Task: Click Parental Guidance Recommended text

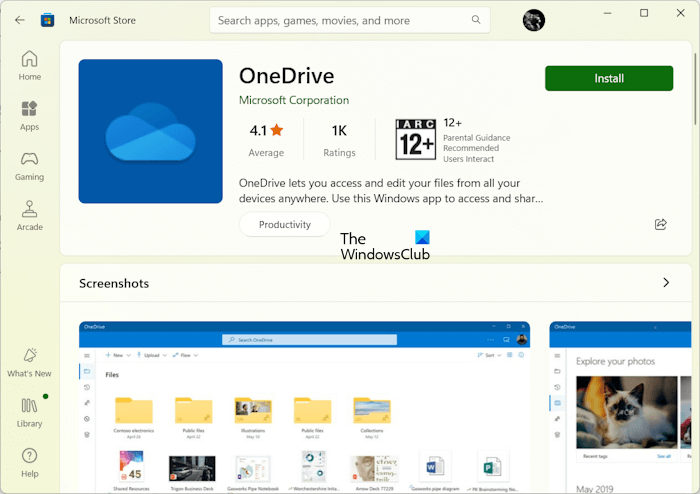Action: (476, 143)
